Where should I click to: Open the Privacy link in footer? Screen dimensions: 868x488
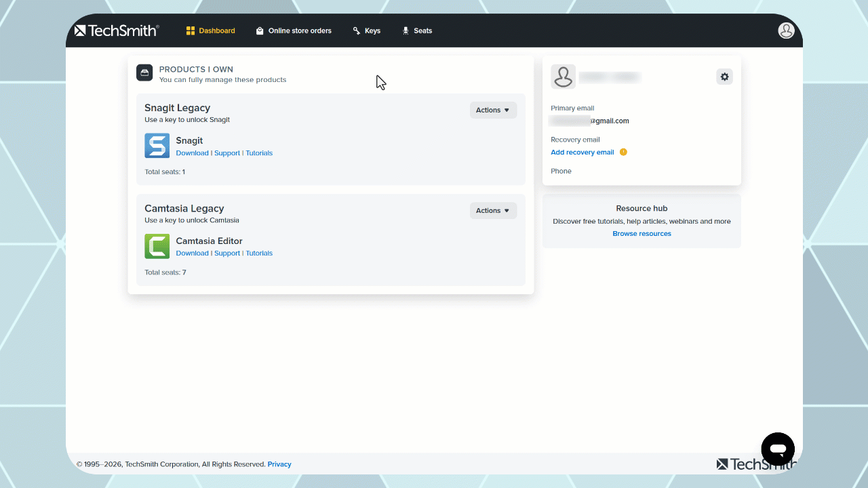click(279, 464)
